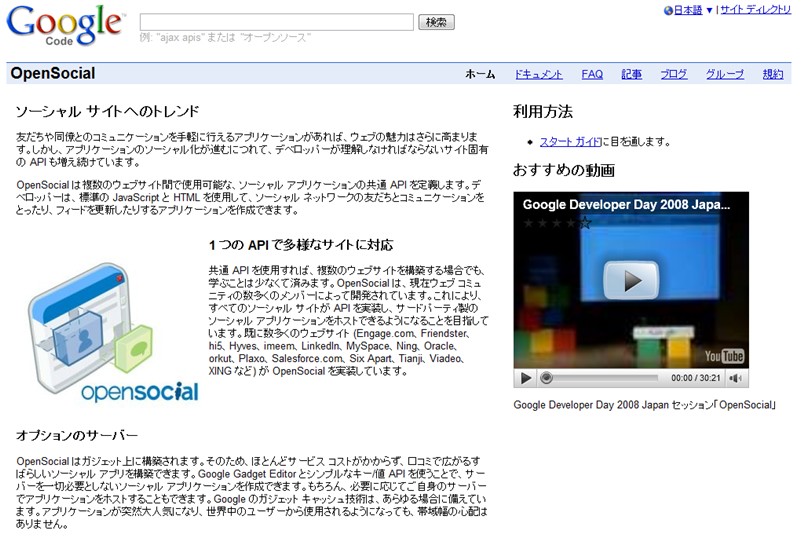Click the OpenSocial logo illustration
Screen dimensions: 800x541
112,332
